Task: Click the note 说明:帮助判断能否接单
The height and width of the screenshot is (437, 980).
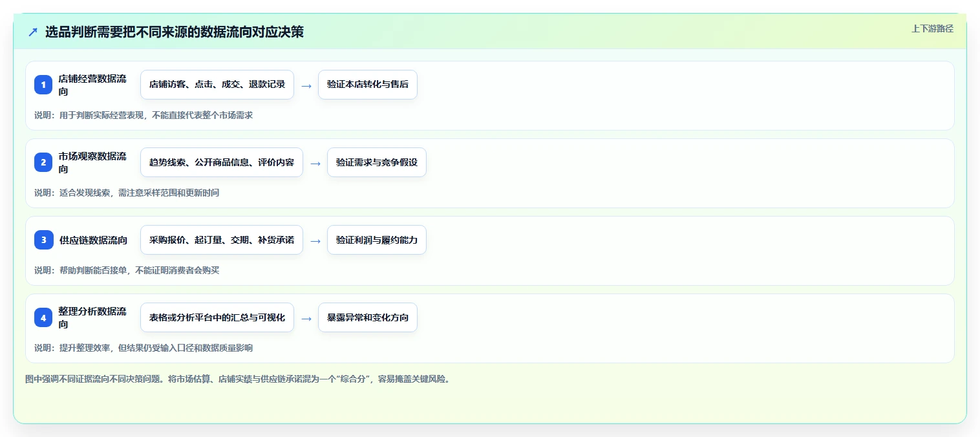Action: (127, 270)
